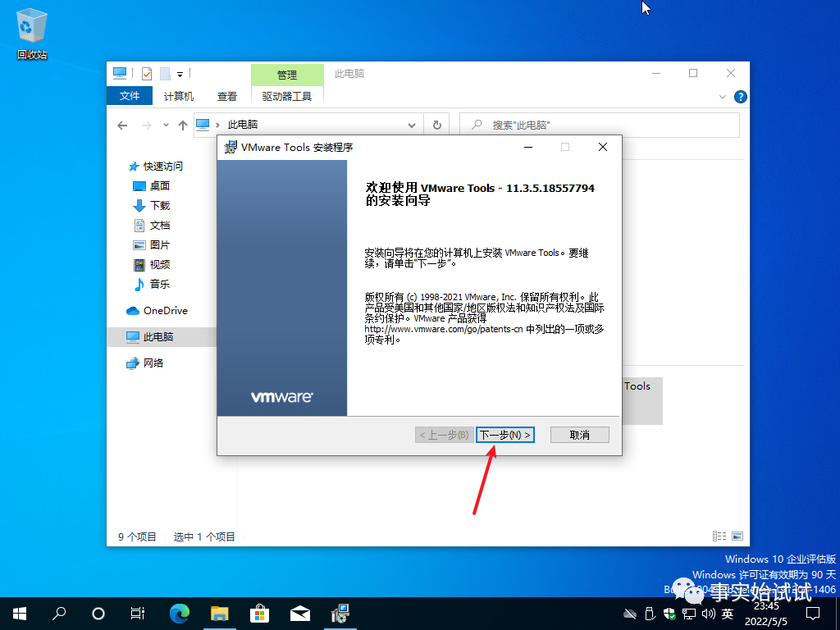840x630 pixels.
Task: Click the Explorer forward arrow
Action: tap(146, 126)
